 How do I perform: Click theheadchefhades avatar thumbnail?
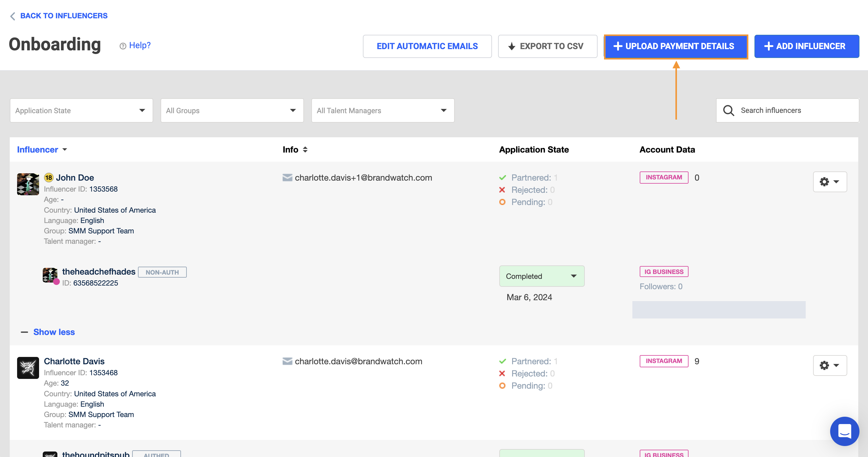(x=50, y=275)
